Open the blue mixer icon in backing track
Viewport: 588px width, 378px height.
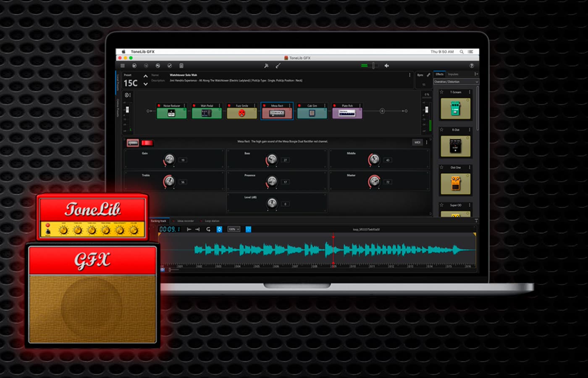(x=248, y=229)
